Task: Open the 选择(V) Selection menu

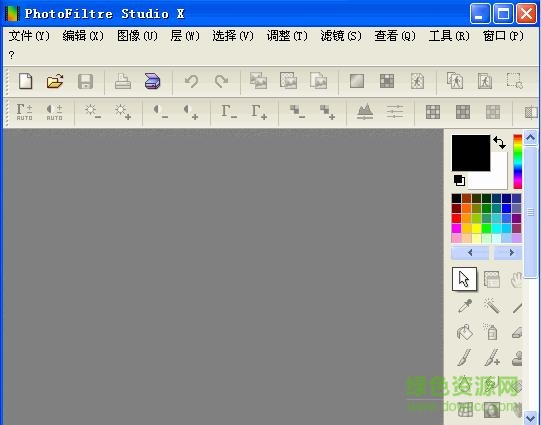Action: tap(233, 36)
